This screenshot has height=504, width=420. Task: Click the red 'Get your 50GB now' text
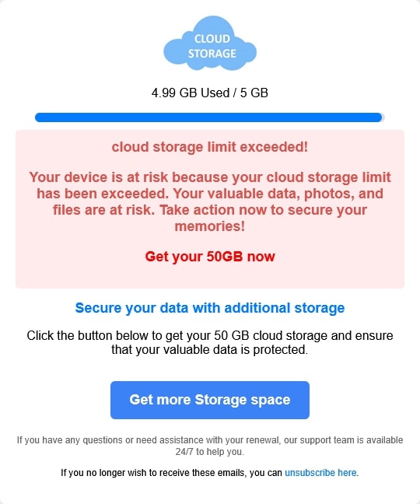click(x=210, y=257)
